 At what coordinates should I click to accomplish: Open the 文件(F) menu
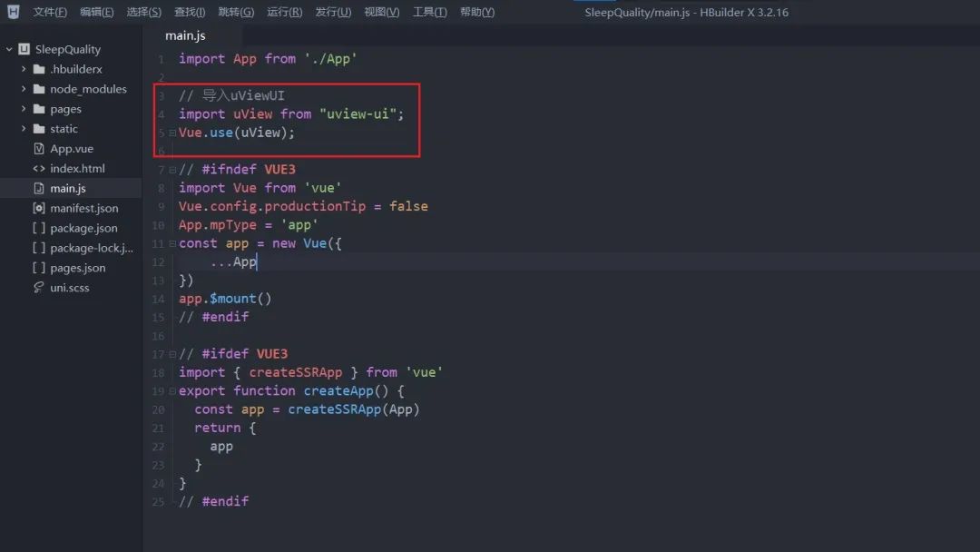click(x=50, y=12)
